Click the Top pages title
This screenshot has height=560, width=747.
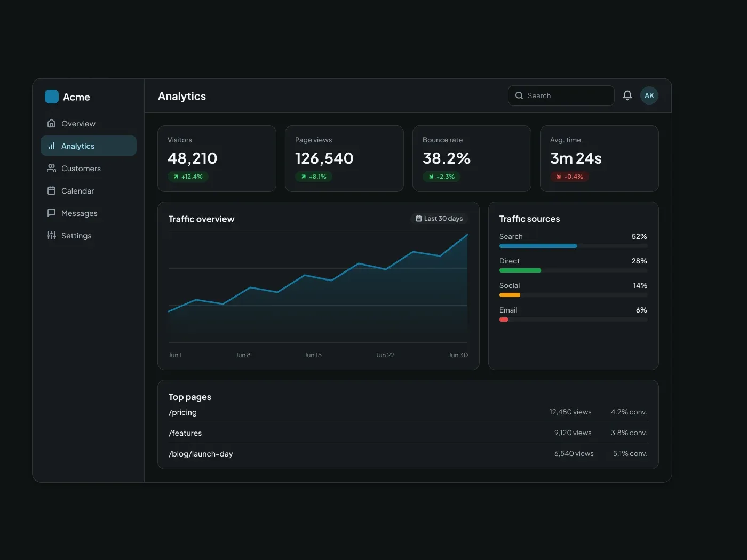tap(189, 397)
